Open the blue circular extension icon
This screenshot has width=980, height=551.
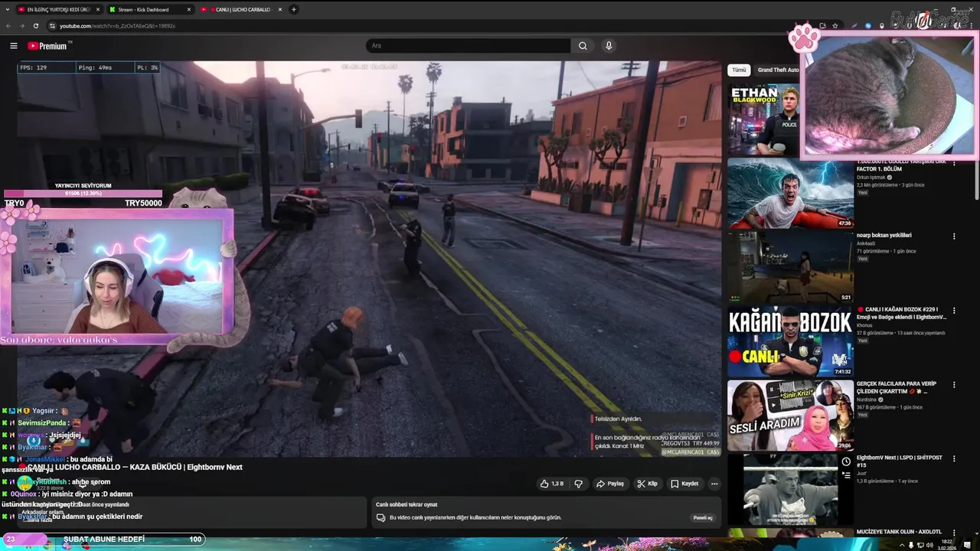tap(867, 25)
